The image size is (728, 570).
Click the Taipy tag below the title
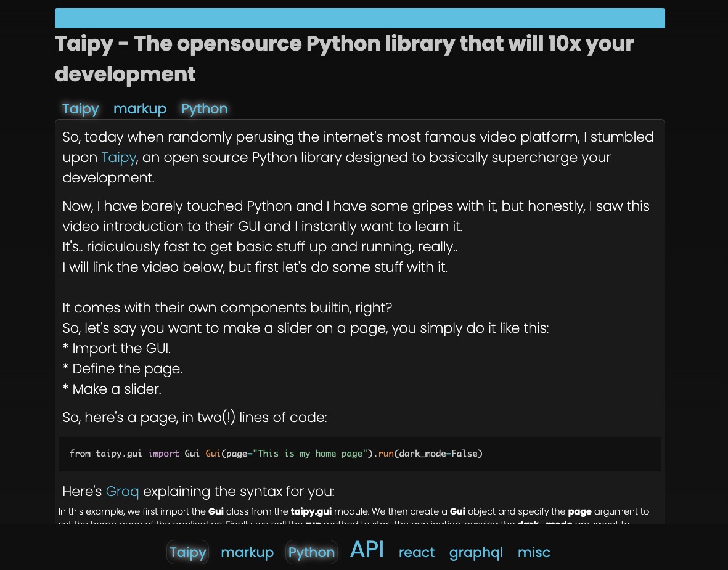coord(80,108)
